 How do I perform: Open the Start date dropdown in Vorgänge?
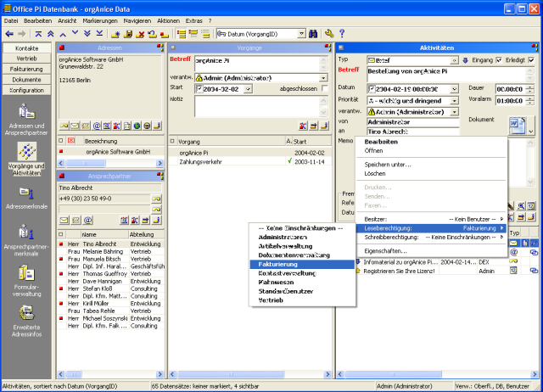tap(248, 89)
